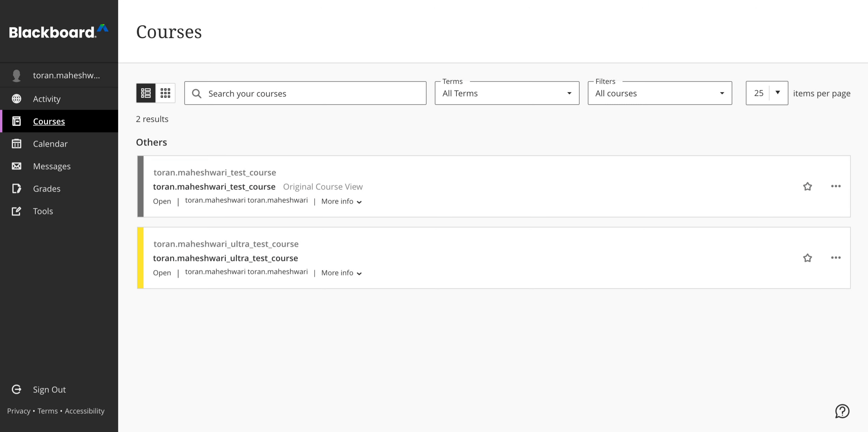This screenshot has height=432, width=868.
Task: Open the Terms dropdown
Action: 507,93
